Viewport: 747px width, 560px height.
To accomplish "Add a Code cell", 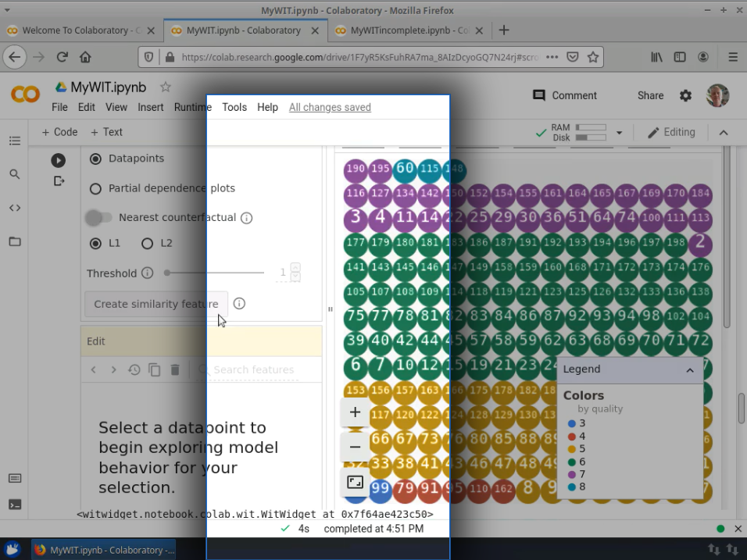I will tap(59, 132).
